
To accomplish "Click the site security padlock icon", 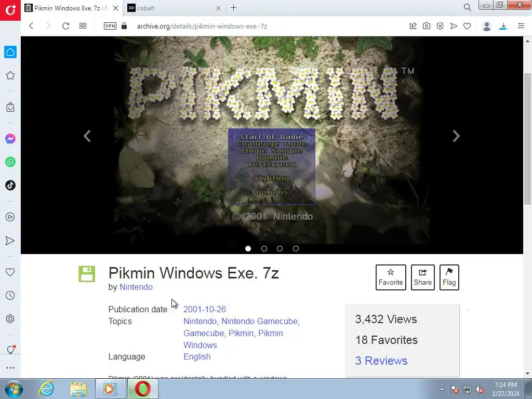I will coord(124,26).
